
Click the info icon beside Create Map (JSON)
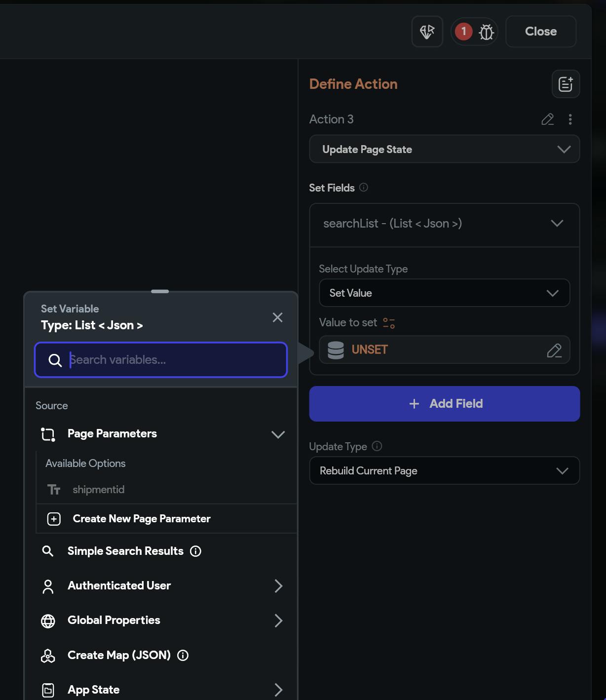click(x=183, y=656)
